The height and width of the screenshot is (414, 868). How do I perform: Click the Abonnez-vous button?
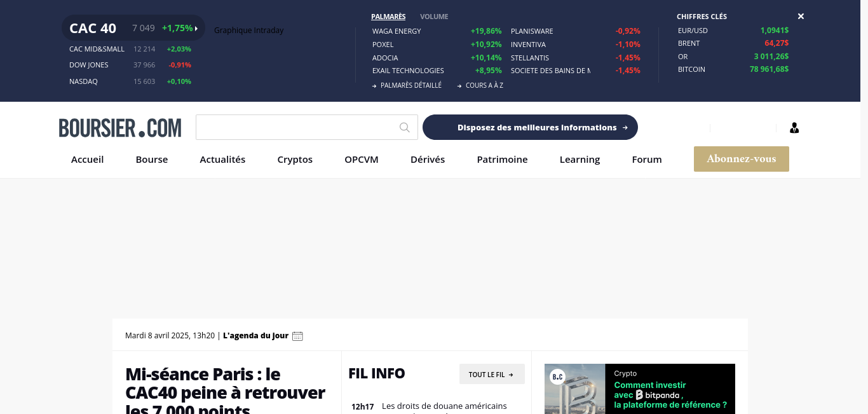[742, 159]
